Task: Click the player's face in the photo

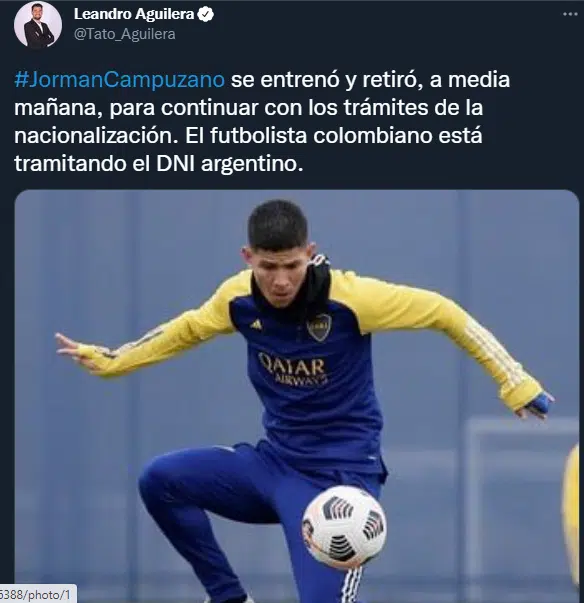Action: pyautogui.click(x=280, y=272)
